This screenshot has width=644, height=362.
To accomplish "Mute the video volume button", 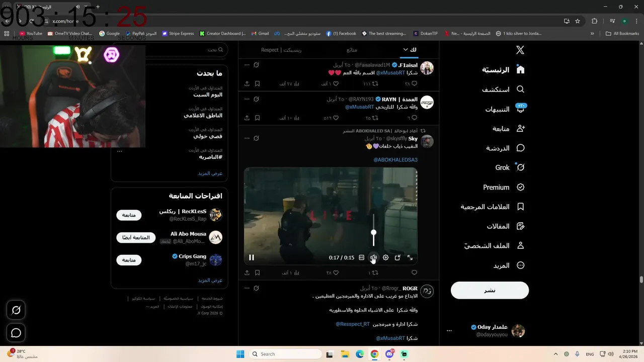I will pyautogui.click(x=373, y=257).
